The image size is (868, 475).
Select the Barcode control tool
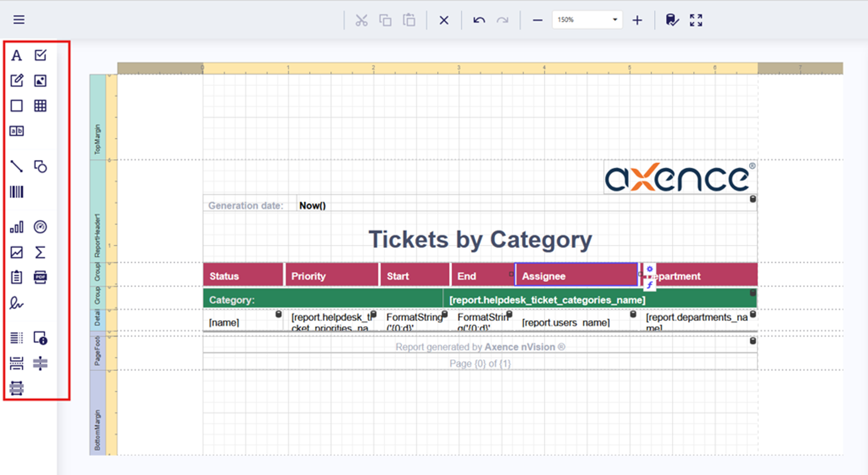pos(17,192)
